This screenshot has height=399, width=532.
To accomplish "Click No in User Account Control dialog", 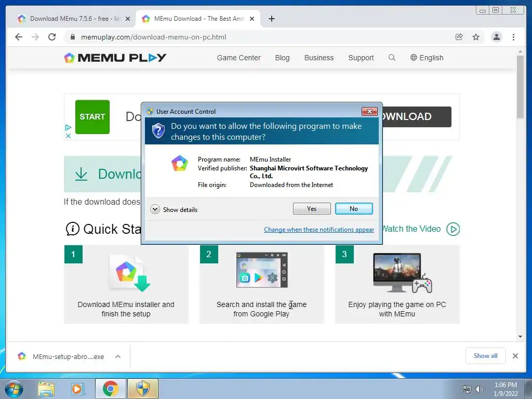I will [x=353, y=209].
